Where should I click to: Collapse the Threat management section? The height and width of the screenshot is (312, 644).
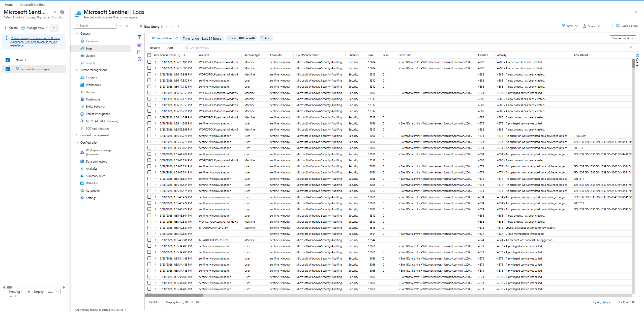pos(77,70)
